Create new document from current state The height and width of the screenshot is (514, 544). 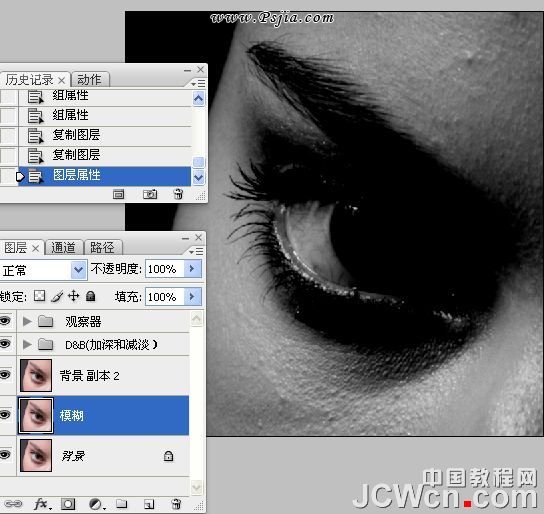(118, 194)
